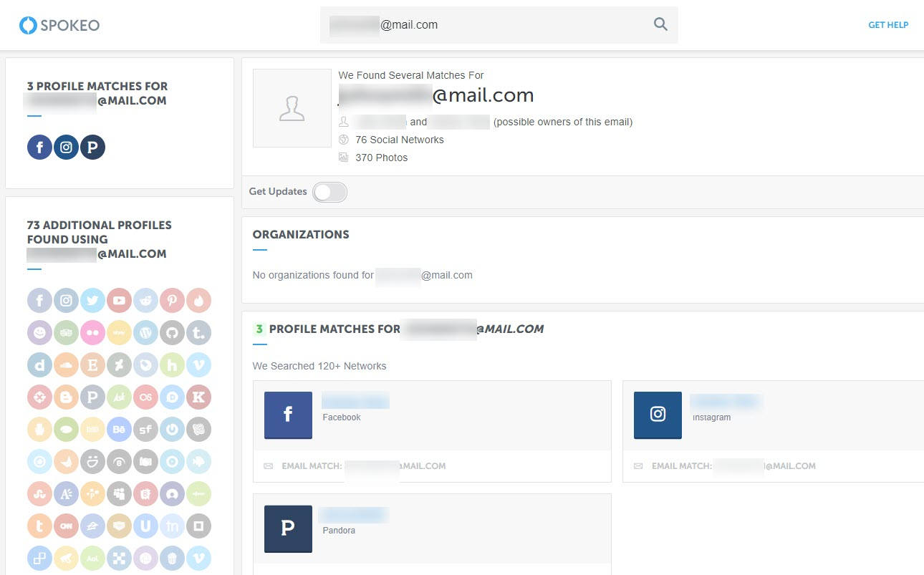Open Instagram icon under 3 Profile Matches
This screenshot has height=575, width=924.
pyautogui.click(x=66, y=147)
